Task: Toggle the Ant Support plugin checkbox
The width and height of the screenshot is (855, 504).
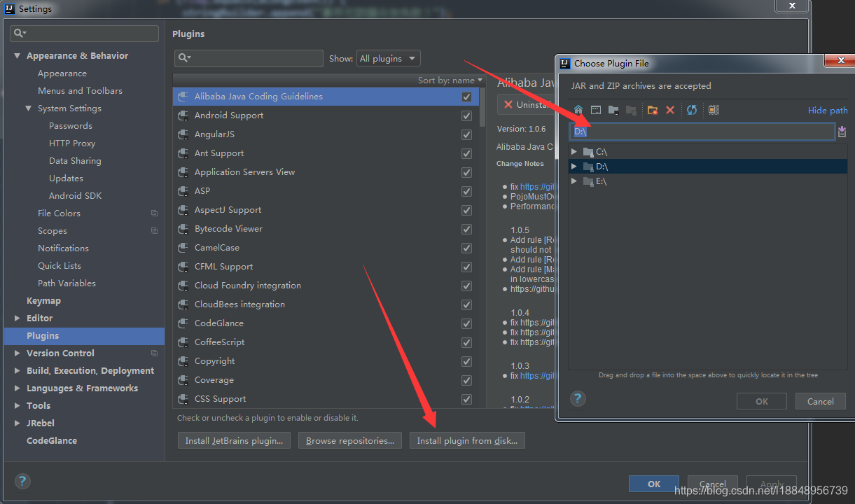Action: (466, 153)
